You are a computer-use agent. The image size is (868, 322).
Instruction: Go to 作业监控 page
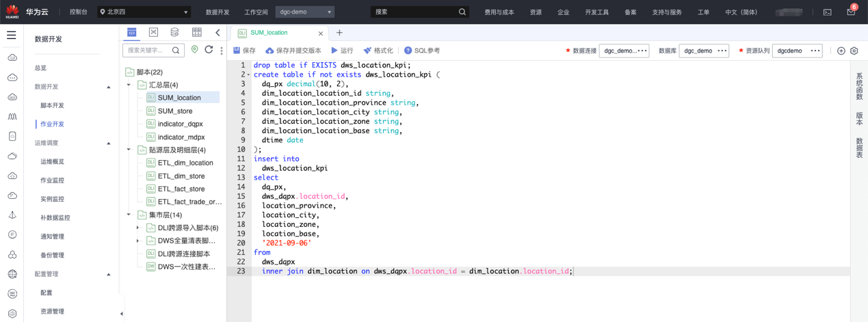click(x=52, y=180)
